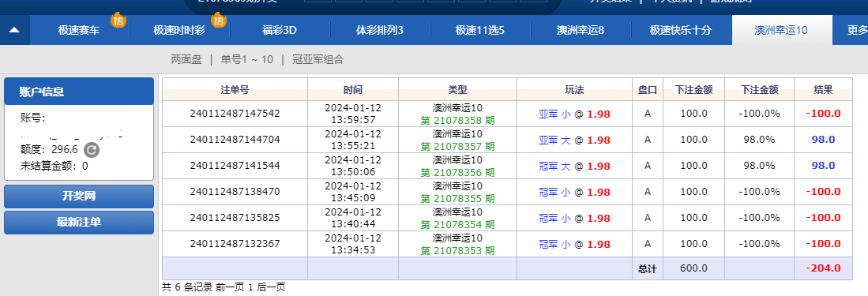The image size is (868, 296).
Task: Click order number 240112487147542
Action: [x=235, y=114]
